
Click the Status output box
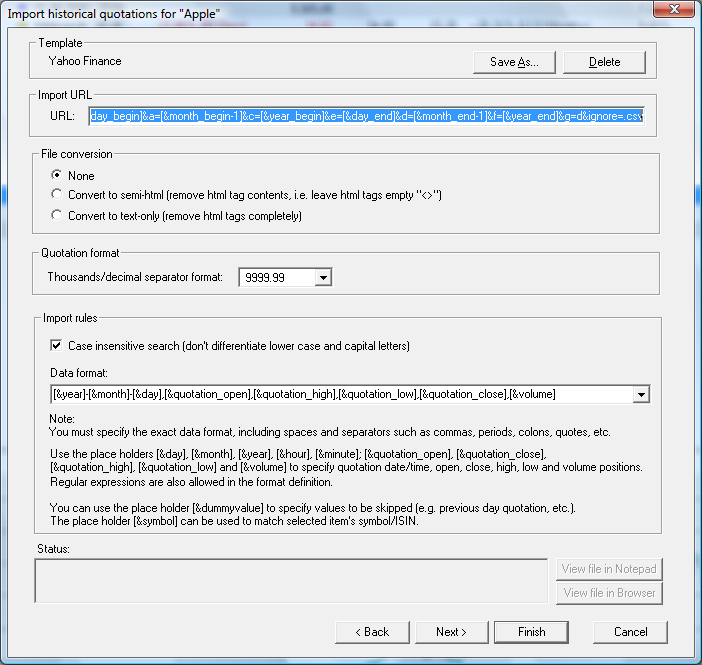point(291,580)
